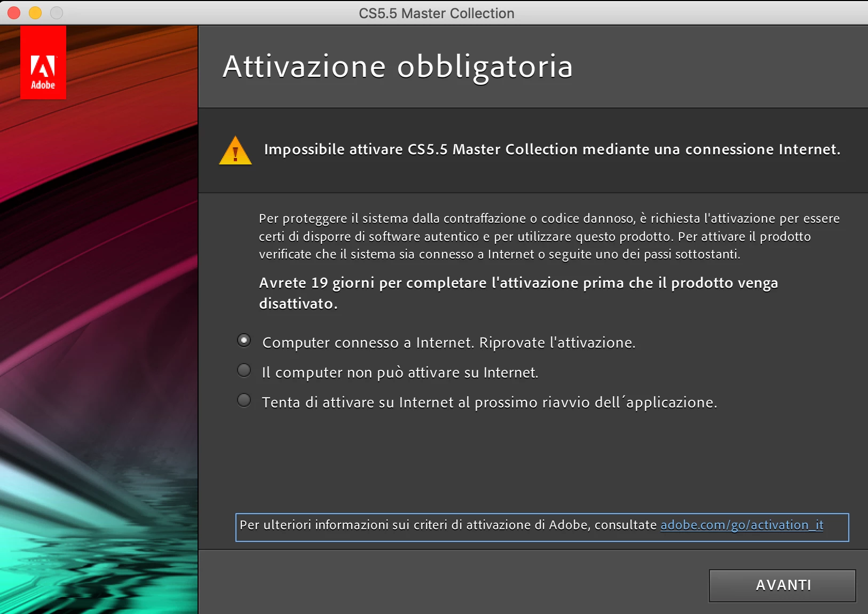Click the Adobe logo icon

coord(43,62)
